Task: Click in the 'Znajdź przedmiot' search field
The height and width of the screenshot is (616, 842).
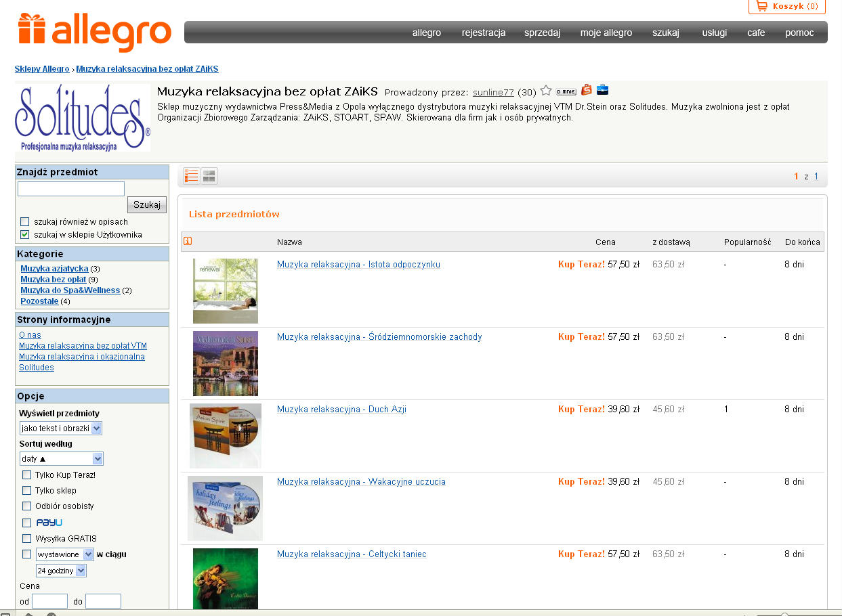Action: click(71, 189)
